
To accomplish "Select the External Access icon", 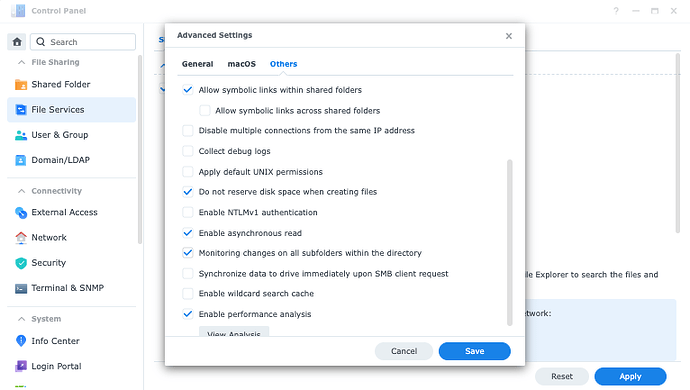I will coord(21,213).
